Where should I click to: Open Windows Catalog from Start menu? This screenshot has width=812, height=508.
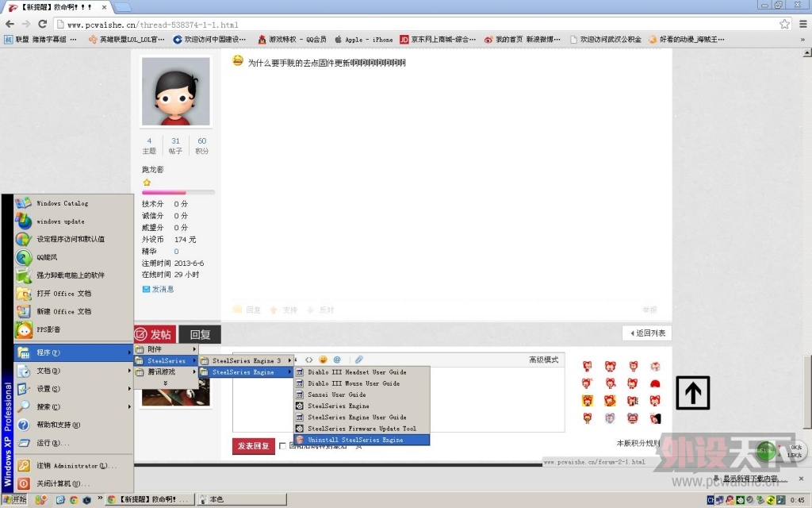pos(74,203)
